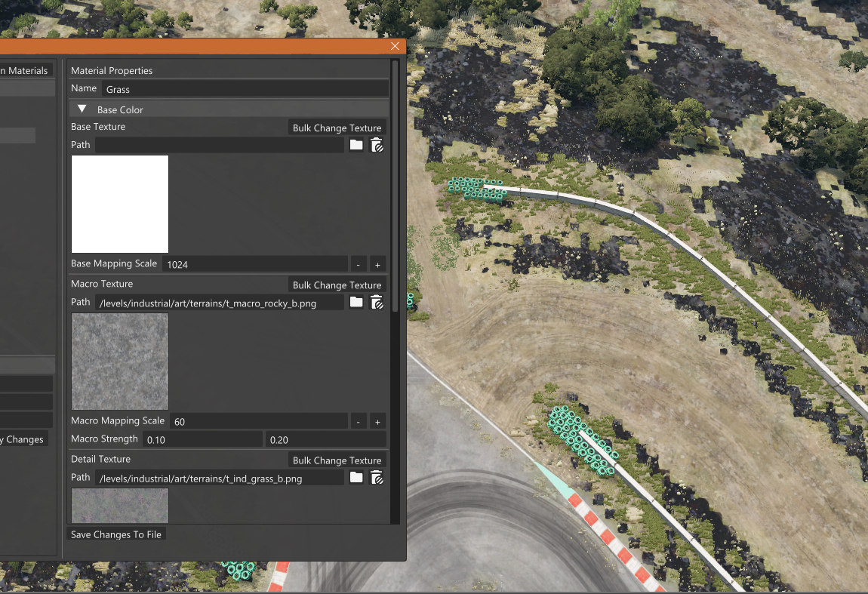Click the Changes button in left panel
868x594 pixels.
pos(23,439)
